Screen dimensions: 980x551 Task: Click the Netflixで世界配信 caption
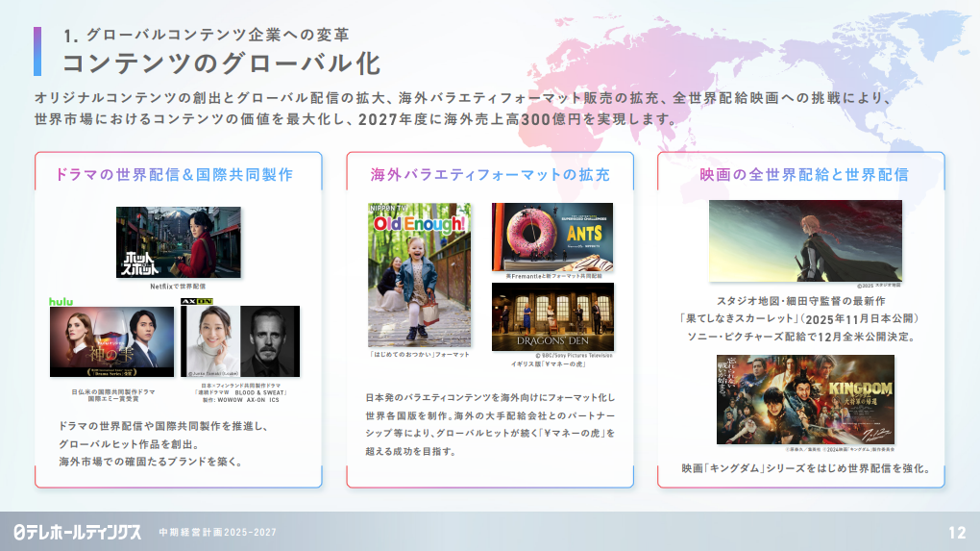(x=178, y=287)
